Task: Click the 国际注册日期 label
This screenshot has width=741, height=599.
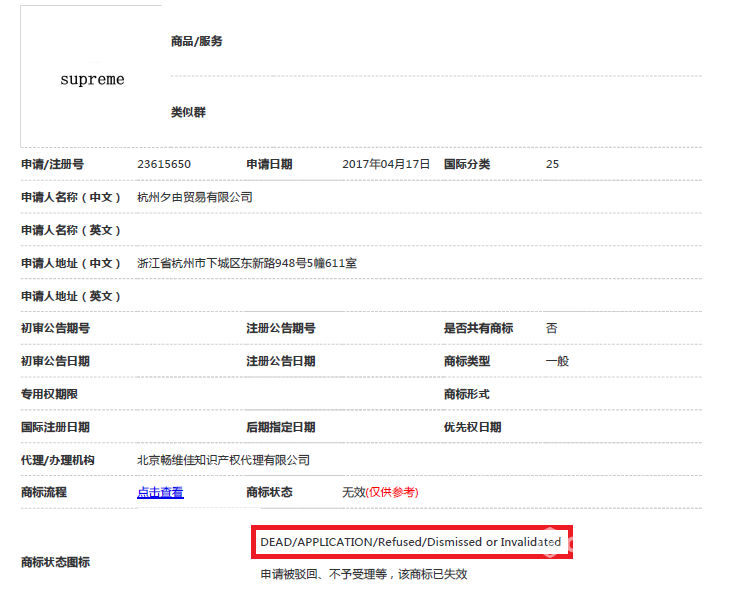Action: pyautogui.click(x=55, y=427)
